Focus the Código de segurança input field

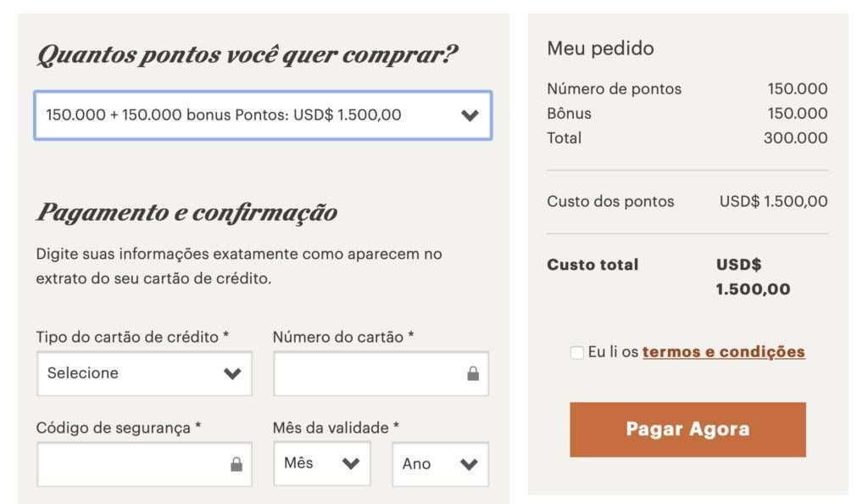pos(144,464)
